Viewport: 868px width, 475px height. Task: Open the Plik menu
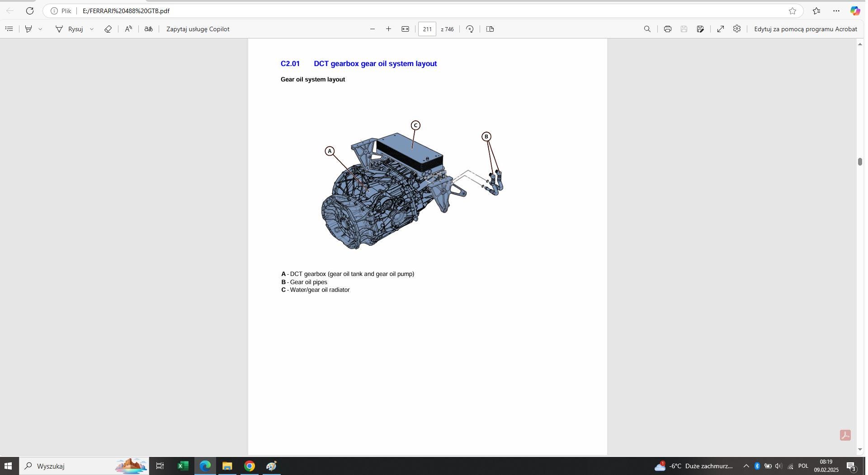(66, 11)
